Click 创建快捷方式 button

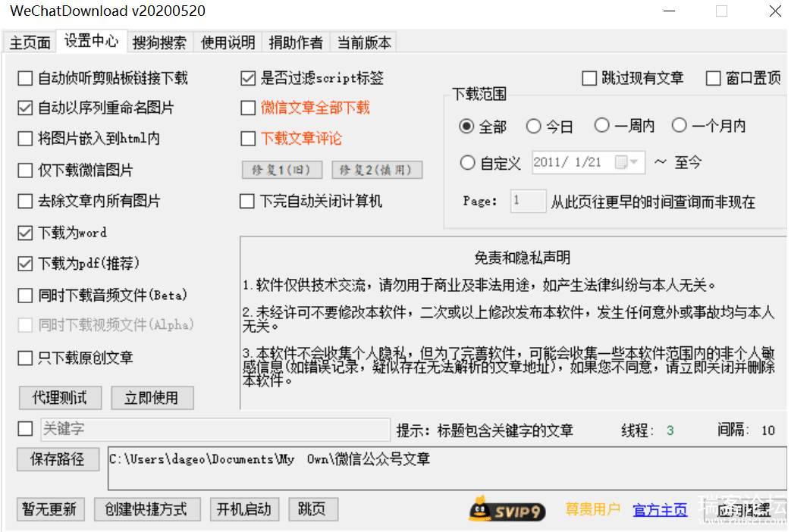pos(147,509)
